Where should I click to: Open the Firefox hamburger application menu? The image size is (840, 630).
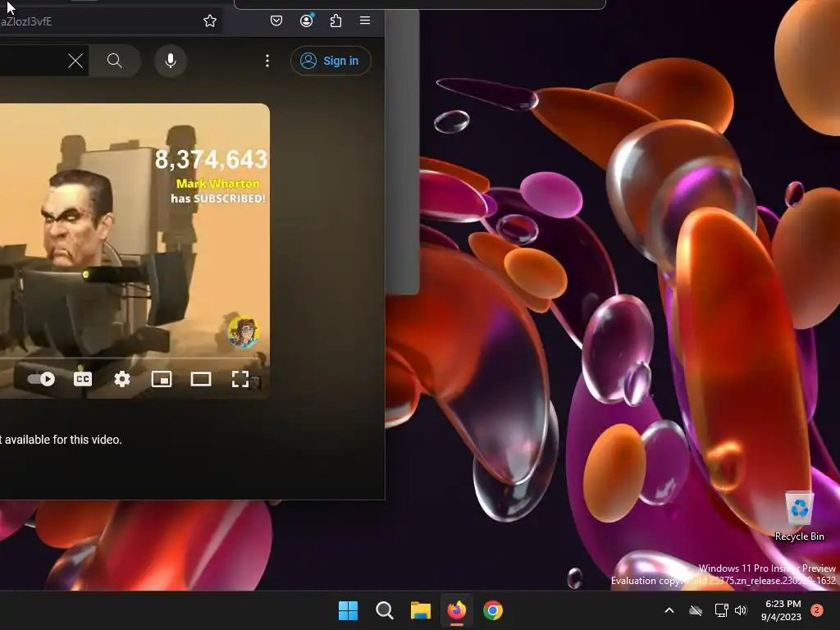tap(365, 21)
